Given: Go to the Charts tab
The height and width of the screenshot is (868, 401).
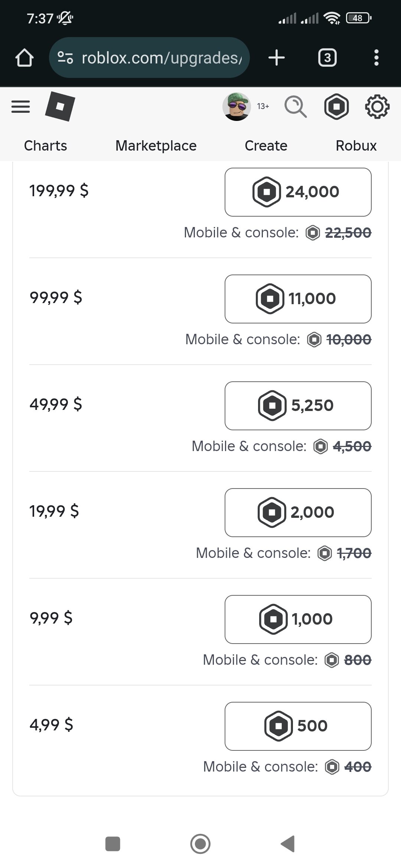Looking at the screenshot, I should coord(46,146).
